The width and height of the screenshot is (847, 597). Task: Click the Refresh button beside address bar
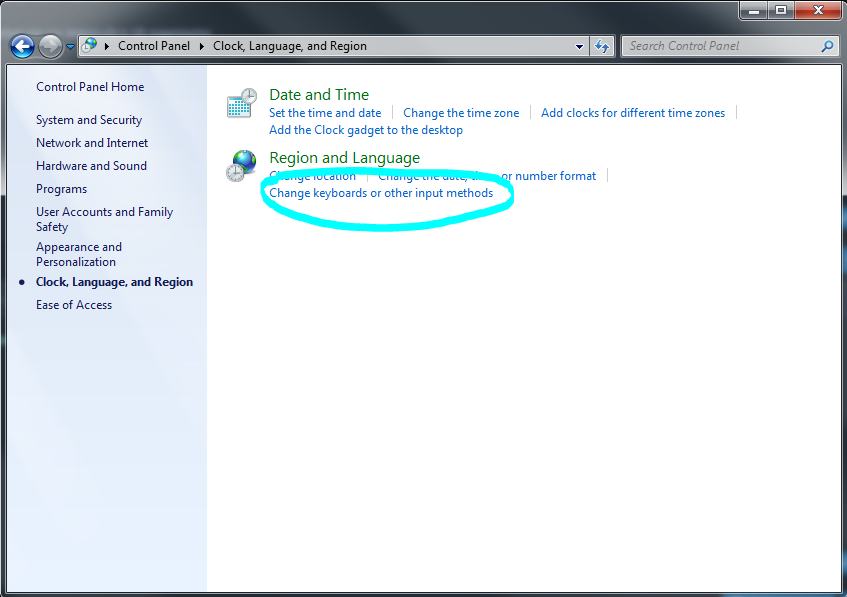tap(602, 46)
